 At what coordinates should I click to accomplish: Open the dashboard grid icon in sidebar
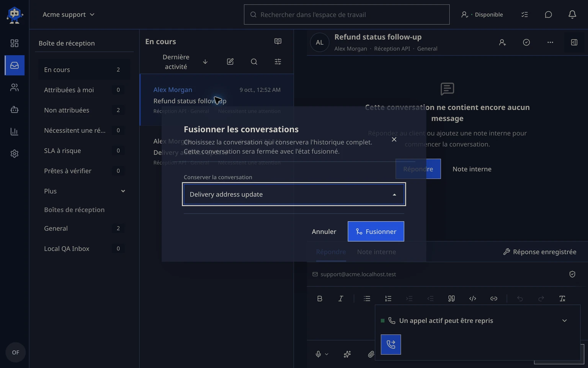(x=14, y=43)
